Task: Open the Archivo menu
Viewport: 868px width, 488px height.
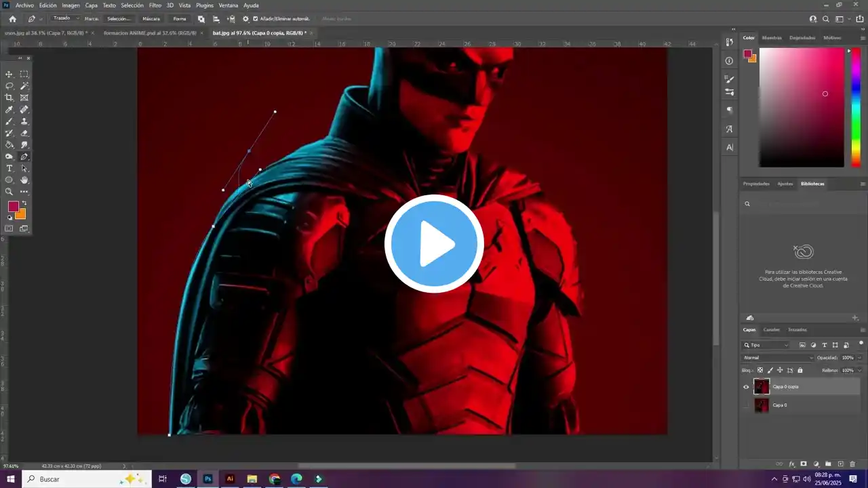Action: [24, 5]
